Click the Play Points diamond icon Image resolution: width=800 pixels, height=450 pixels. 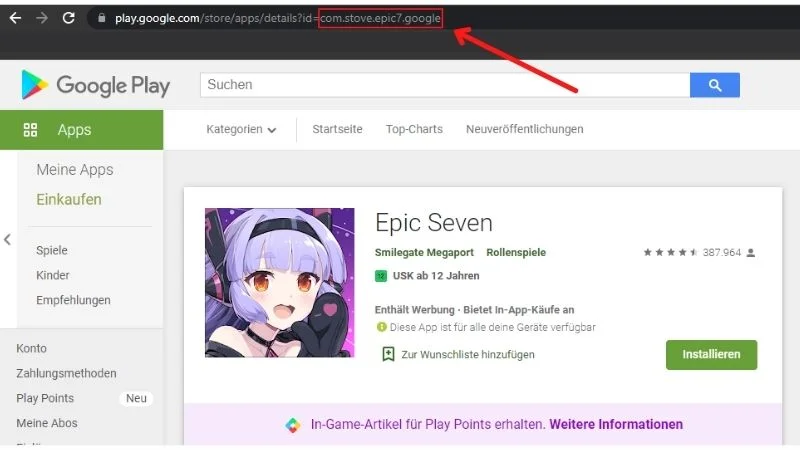293,425
